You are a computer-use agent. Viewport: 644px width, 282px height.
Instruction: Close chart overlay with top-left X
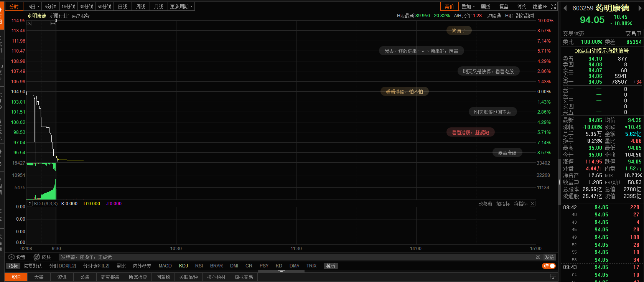(29, 24)
